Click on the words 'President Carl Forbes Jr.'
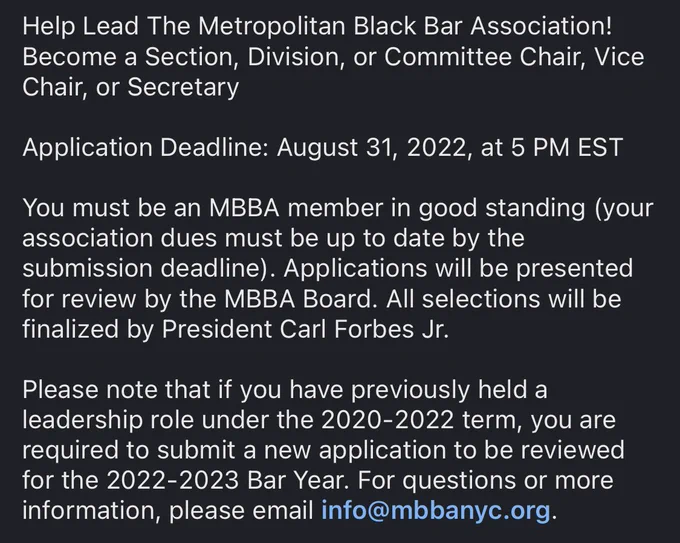Screen dimensions: 680x543 pos(305,329)
